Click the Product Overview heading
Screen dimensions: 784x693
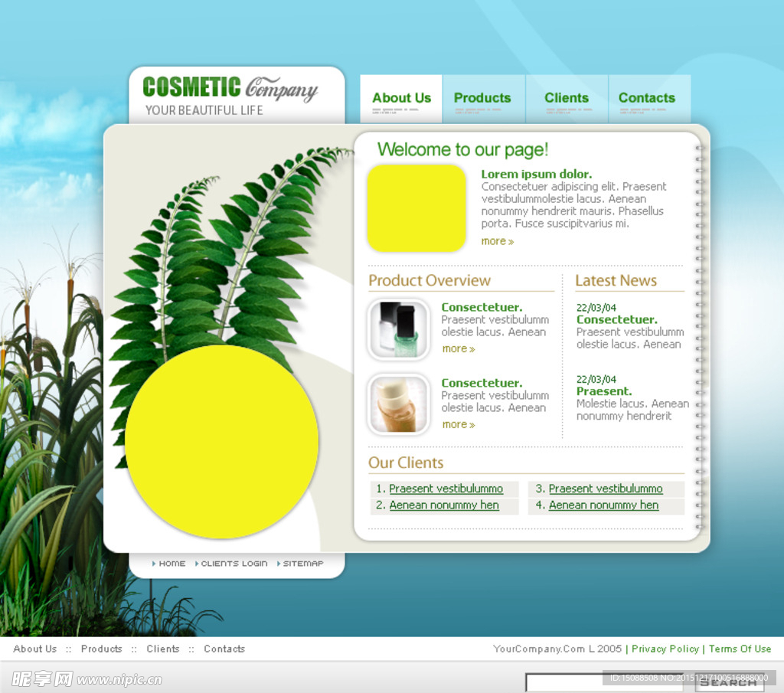point(430,280)
